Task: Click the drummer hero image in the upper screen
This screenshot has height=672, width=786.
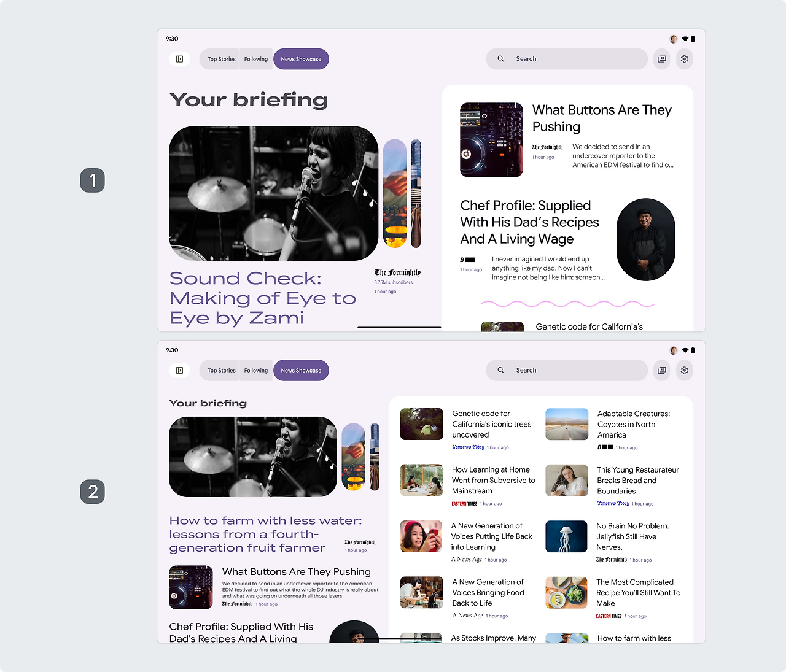Action: [x=274, y=193]
